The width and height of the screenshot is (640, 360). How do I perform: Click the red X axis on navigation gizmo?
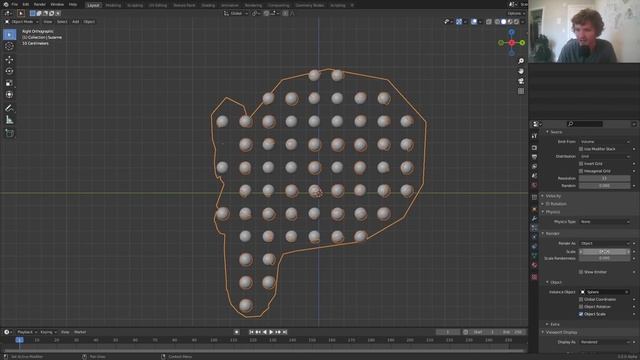coord(511,43)
